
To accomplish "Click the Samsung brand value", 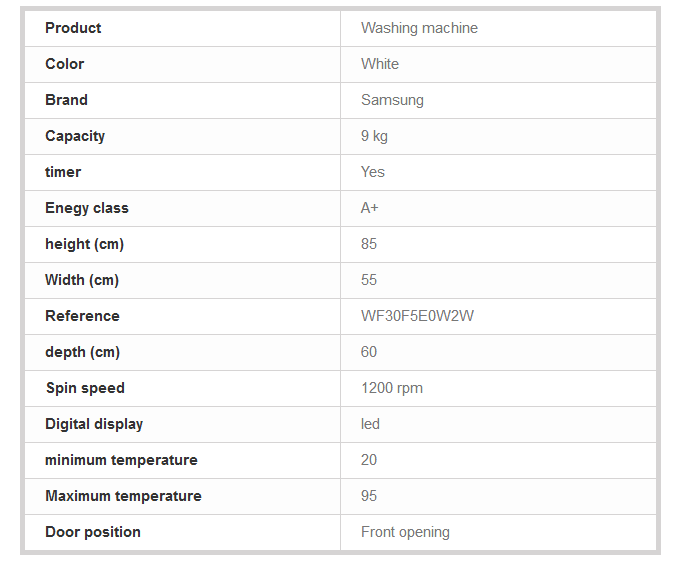I will click(x=392, y=100).
